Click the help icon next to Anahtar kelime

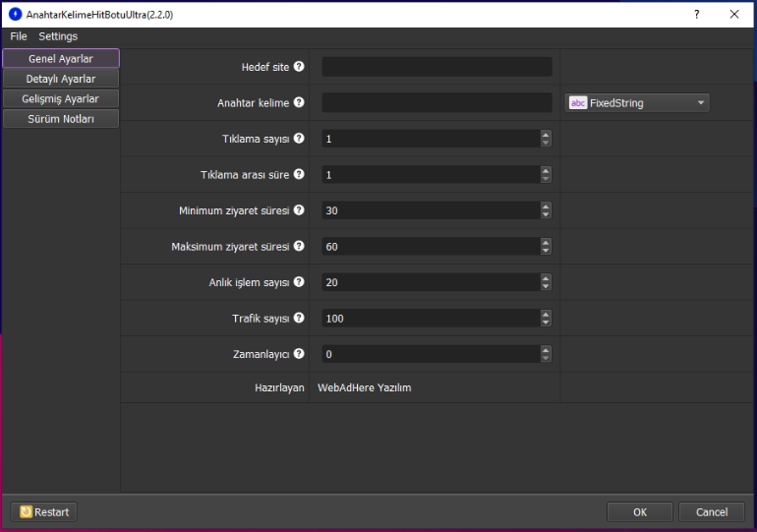click(299, 102)
